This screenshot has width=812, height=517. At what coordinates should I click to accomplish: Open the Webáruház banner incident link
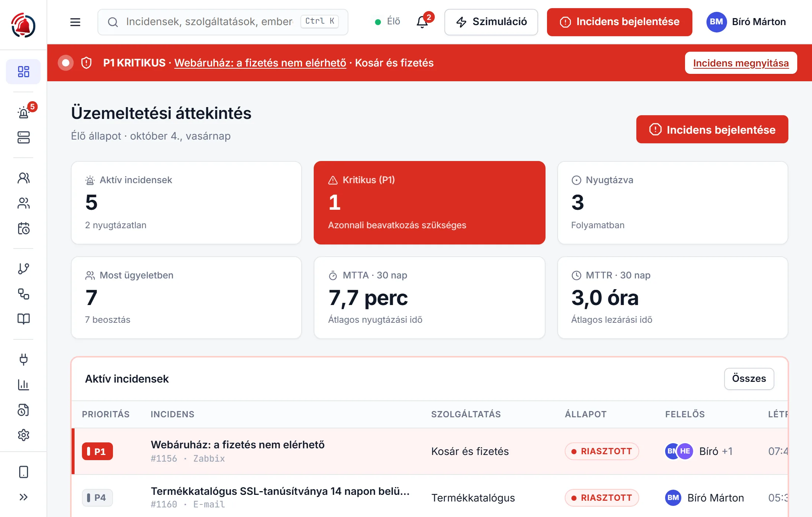click(260, 63)
